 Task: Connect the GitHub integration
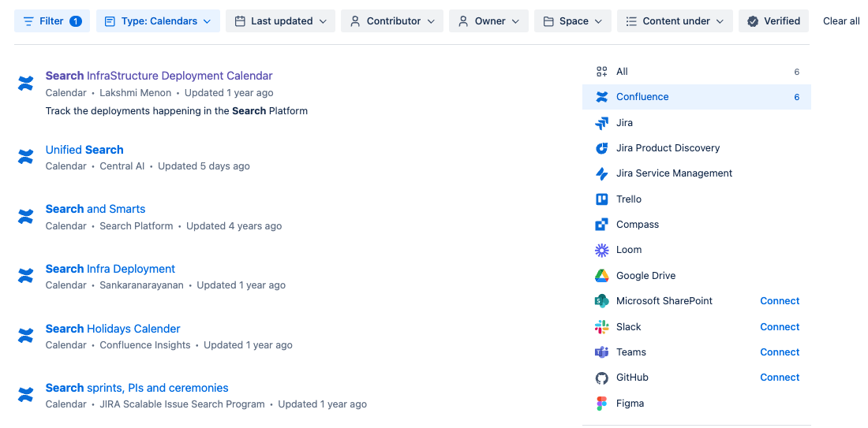780,378
